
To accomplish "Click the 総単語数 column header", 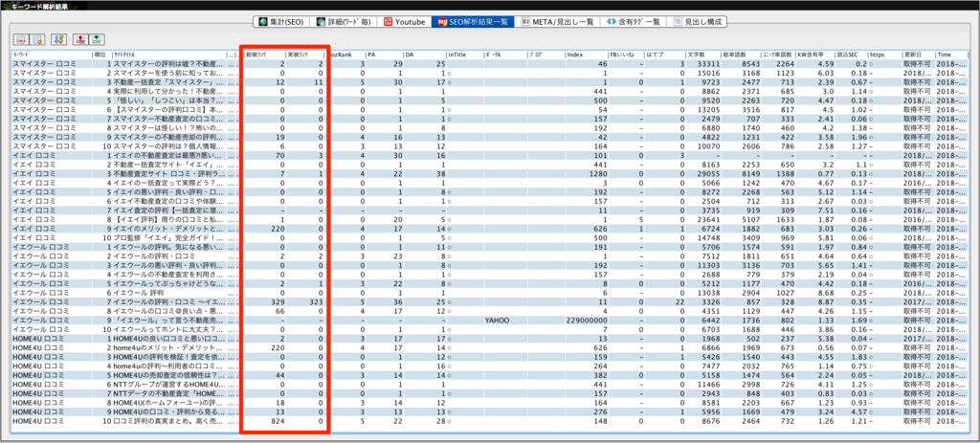I will [x=740, y=55].
